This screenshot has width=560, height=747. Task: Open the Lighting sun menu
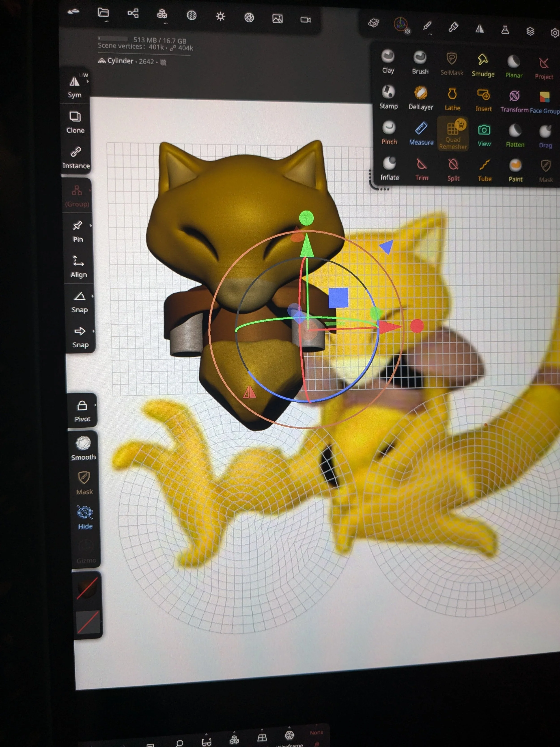click(x=220, y=17)
